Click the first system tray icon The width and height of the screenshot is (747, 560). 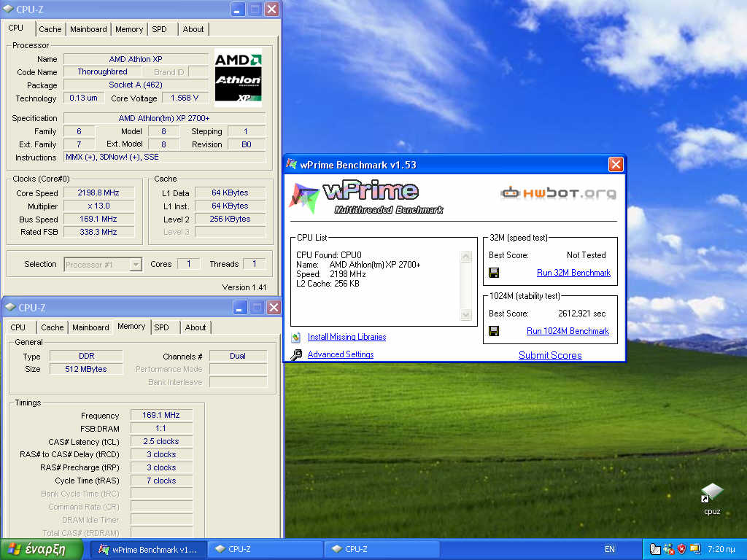click(655, 549)
